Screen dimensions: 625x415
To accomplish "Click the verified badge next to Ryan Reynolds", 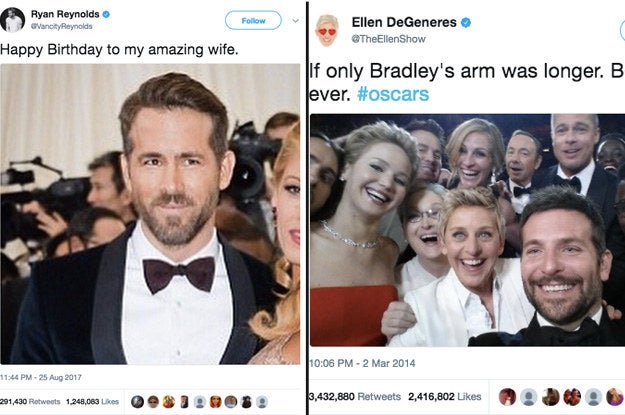I will 106,14.
